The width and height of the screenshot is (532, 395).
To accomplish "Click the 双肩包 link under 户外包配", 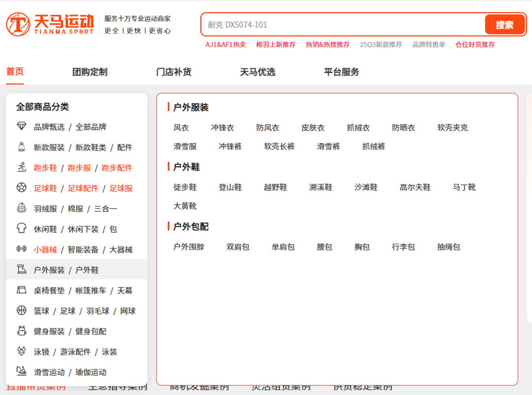I will [237, 247].
